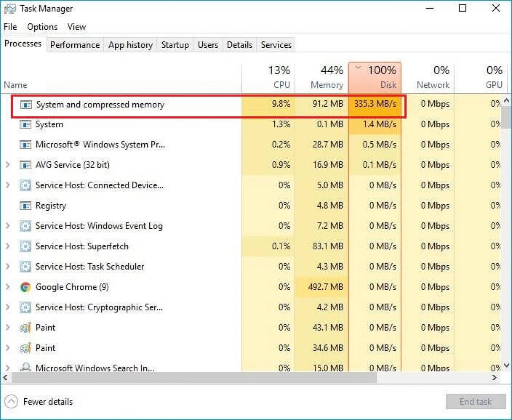Sort by the Network column header

click(x=428, y=78)
